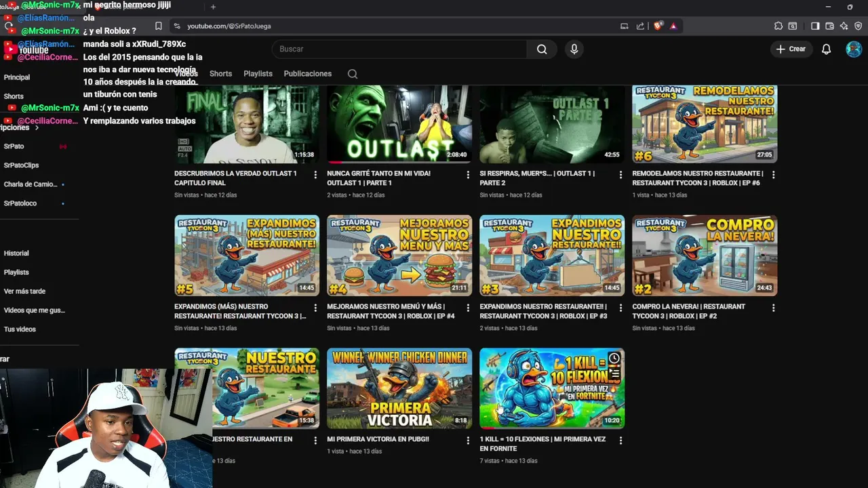The width and height of the screenshot is (868, 488).
Task: Toggle the browser sidebar panel icon
Action: click(815, 26)
